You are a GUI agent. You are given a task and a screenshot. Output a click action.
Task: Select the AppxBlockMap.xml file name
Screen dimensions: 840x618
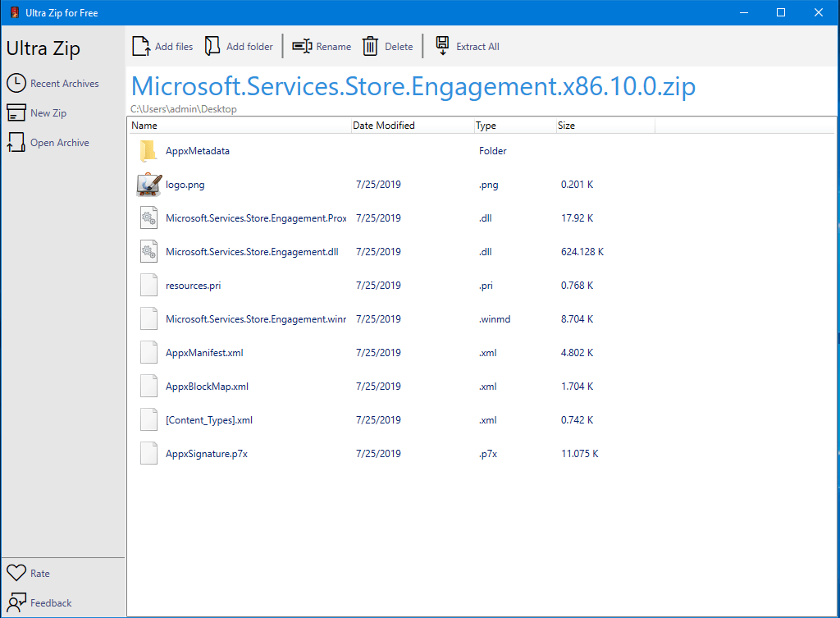coord(208,387)
